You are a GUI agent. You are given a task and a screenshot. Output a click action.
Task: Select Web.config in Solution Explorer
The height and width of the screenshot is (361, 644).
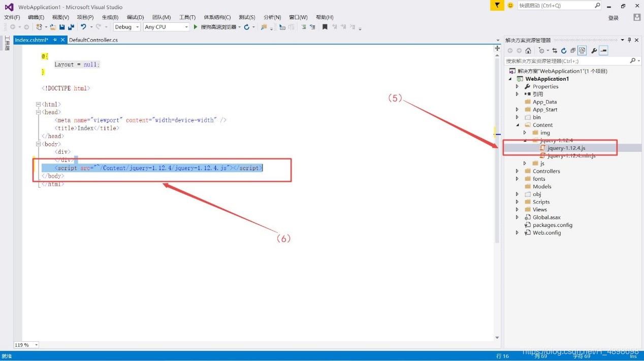click(546, 233)
